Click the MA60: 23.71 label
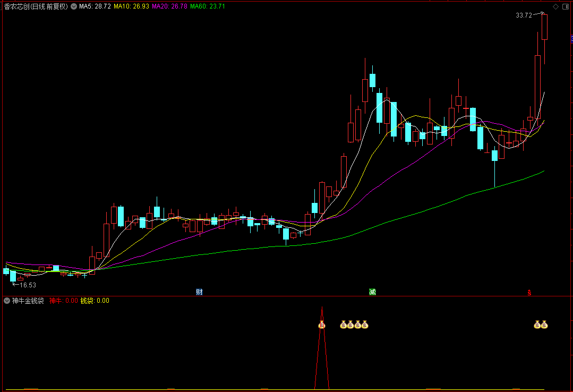Image resolution: width=573 pixels, height=392 pixels. 208,6
